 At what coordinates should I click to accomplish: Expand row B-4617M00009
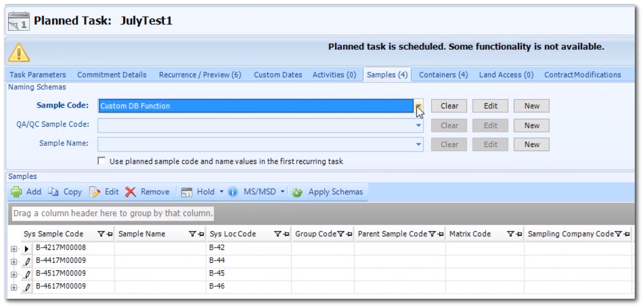[13, 287]
